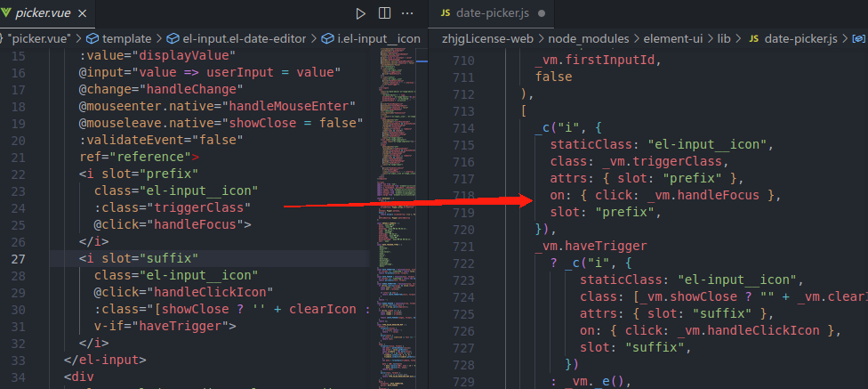Click the </el-input> closing tag

(x=105, y=360)
